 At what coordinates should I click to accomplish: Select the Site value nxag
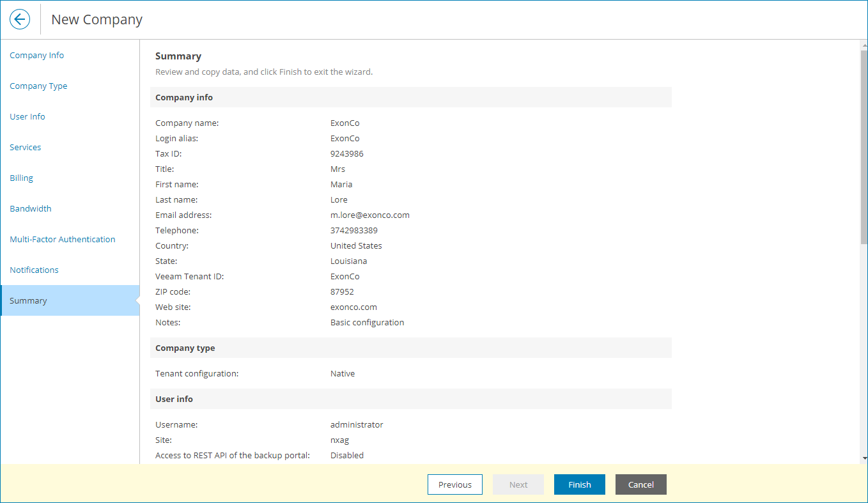point(340,440)
